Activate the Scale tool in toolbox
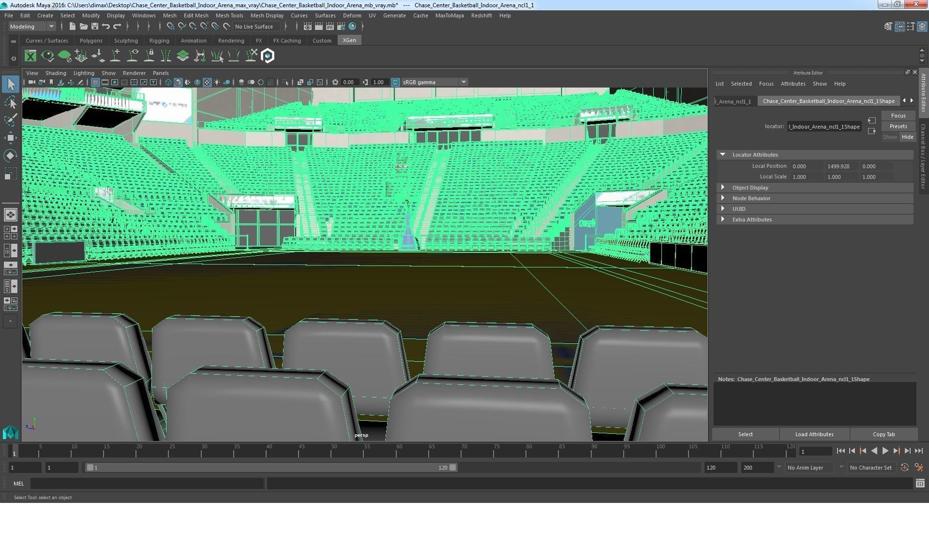The height and width of the screenshot is (560, 929). [11, 174]
